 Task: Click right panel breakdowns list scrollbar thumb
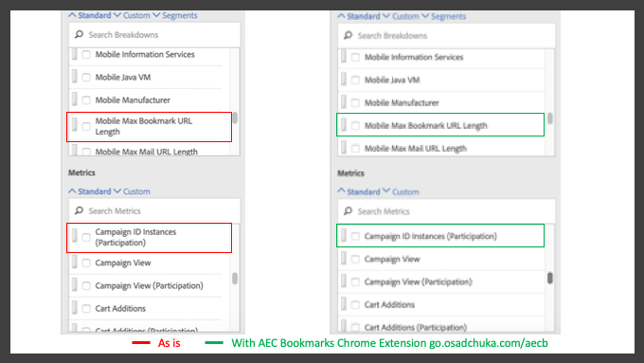click(550, 118)
